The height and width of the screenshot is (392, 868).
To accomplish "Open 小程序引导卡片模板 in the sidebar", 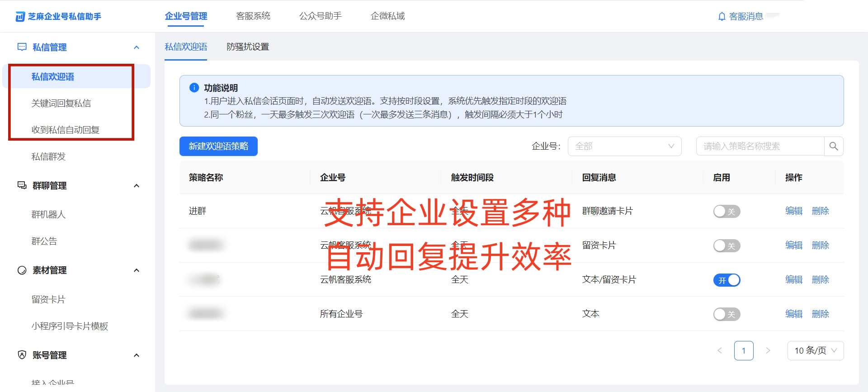I will pyautogui.click(x=70, y=326).
